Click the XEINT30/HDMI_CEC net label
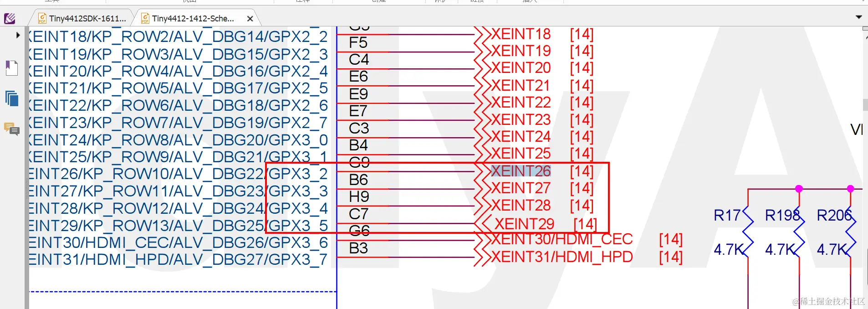The width and height of the screenshot is (868, 309). point(562,239)
